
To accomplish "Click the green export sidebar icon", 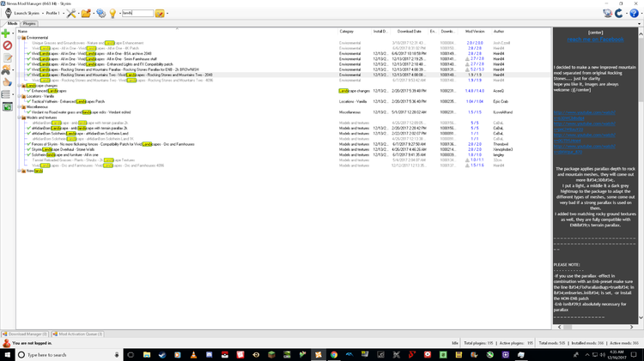I will pos(8,107).
